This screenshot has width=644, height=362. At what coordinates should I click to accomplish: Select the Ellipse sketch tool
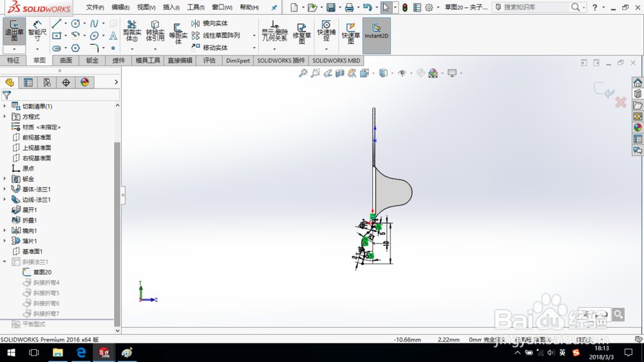tap(94, 35)
